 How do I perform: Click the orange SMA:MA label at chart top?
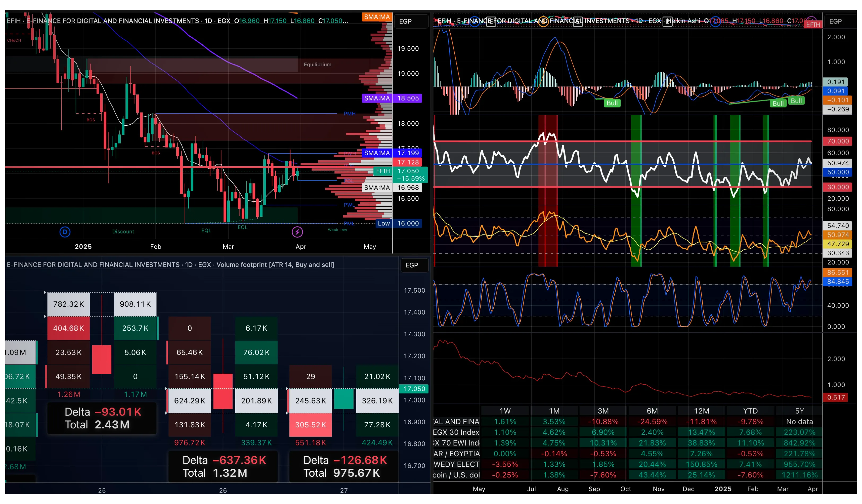[377, 17]
